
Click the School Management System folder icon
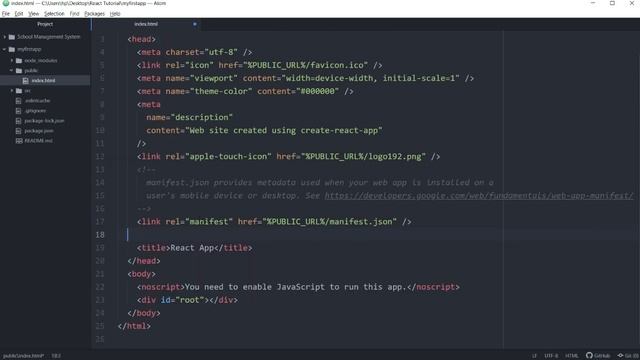12,37
